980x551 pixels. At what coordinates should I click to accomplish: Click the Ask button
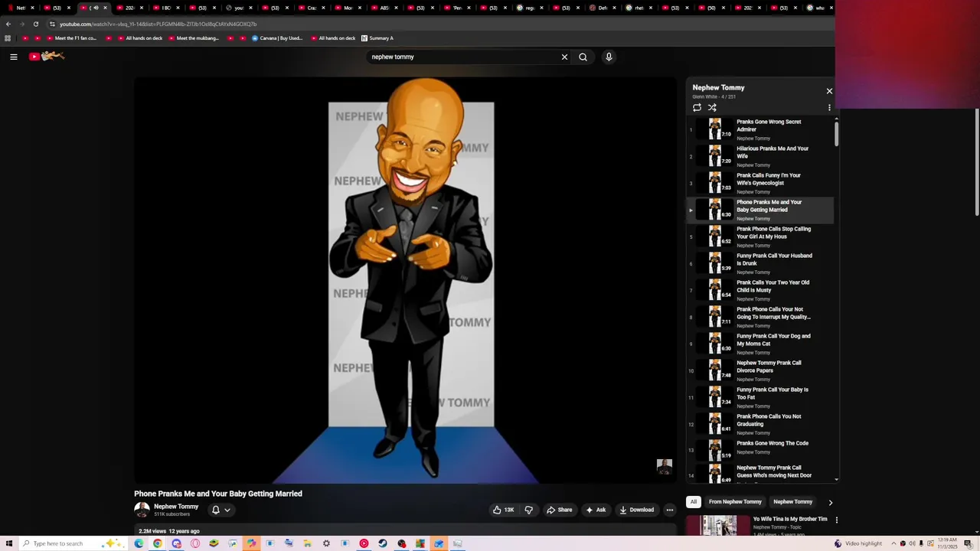(x=596, y=510)
